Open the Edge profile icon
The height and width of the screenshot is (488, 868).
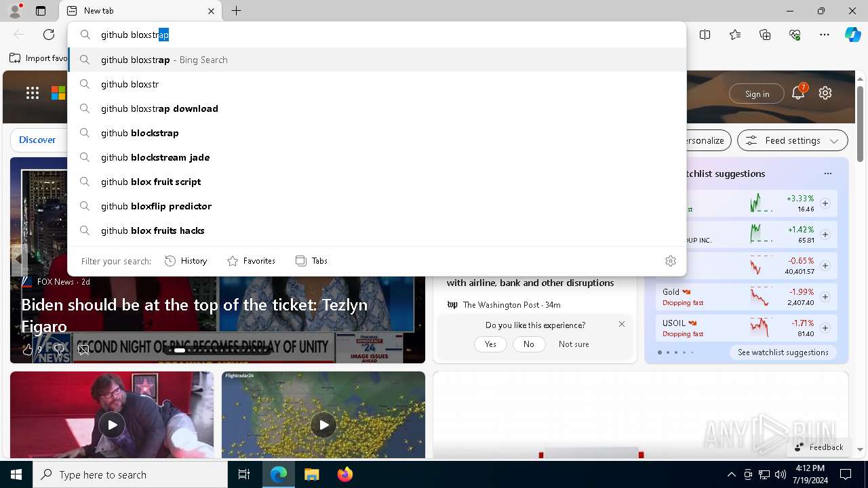pos(15,11)
